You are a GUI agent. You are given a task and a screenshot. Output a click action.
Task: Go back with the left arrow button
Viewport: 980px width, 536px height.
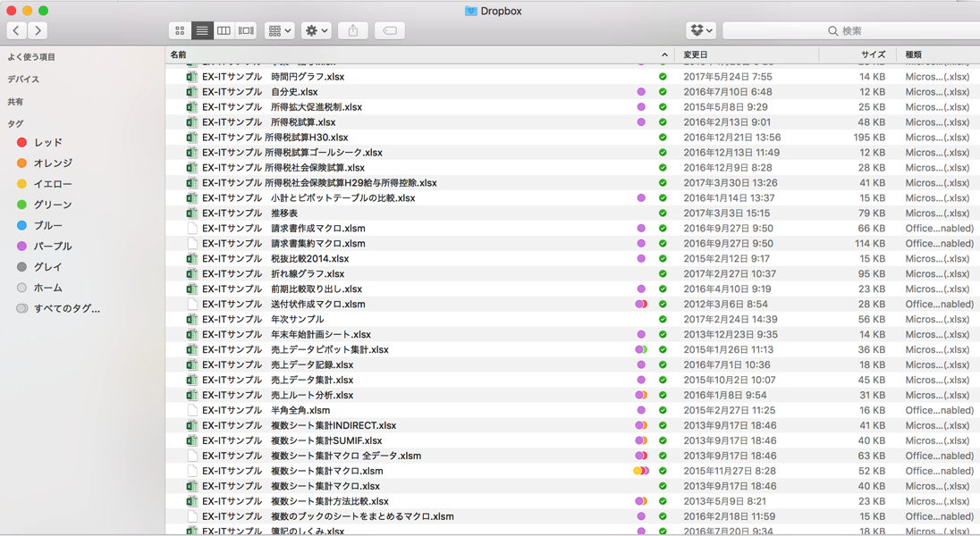click(17, 30)
